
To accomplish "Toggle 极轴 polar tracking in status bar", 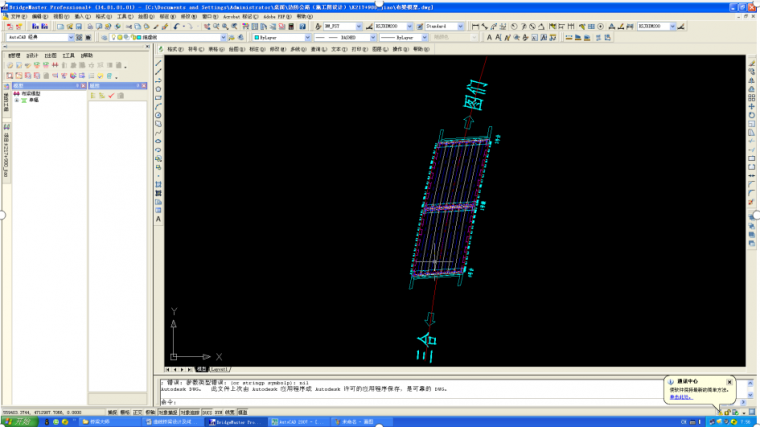I will [150, 412].
